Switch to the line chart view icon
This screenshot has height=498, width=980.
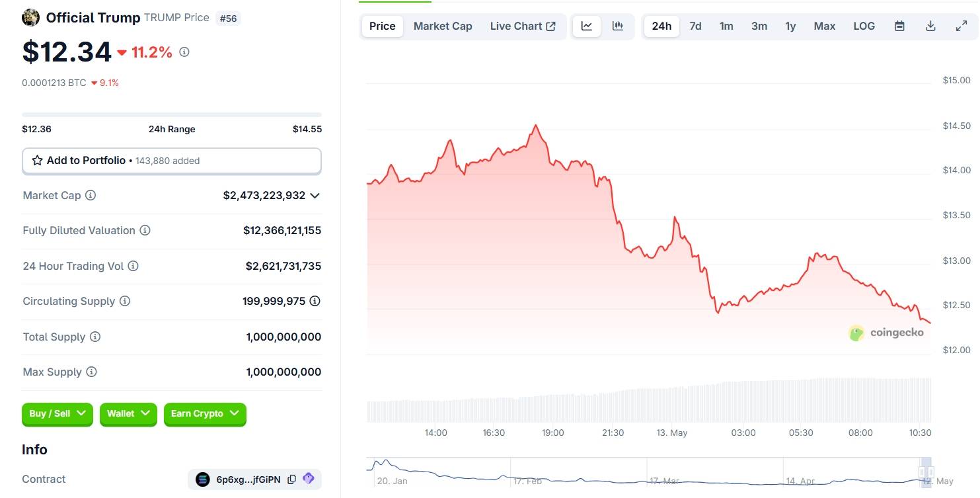(x=587, y=26)
